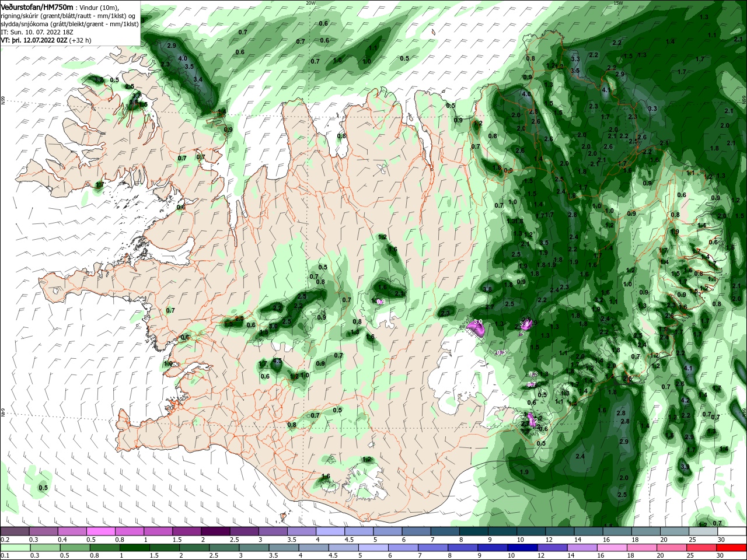Select the bright red swatch ending the rain legend
Viewport: 747px width, 560px height.
[732, 548]
